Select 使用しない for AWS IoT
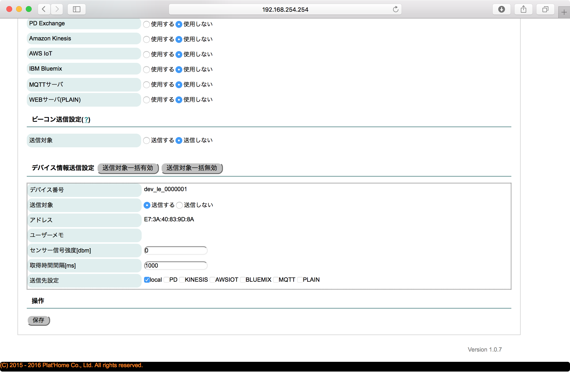The height and width of the screenshot is (392, 570). (x=179, y=55)
